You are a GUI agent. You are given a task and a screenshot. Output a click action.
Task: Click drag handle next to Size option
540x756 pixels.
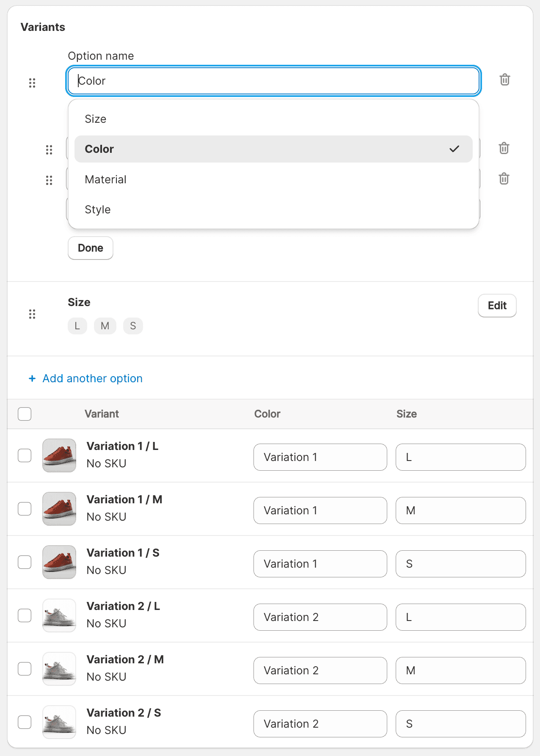pos(32,314)
